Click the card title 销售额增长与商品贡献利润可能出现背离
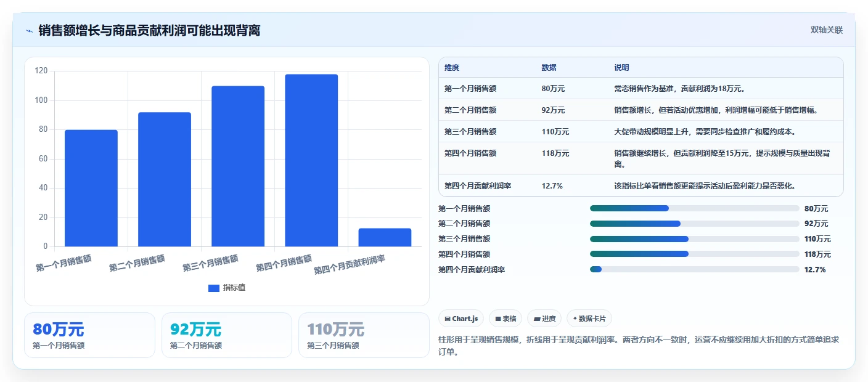This screenshot has height=382, width=868. click(149, 30)
